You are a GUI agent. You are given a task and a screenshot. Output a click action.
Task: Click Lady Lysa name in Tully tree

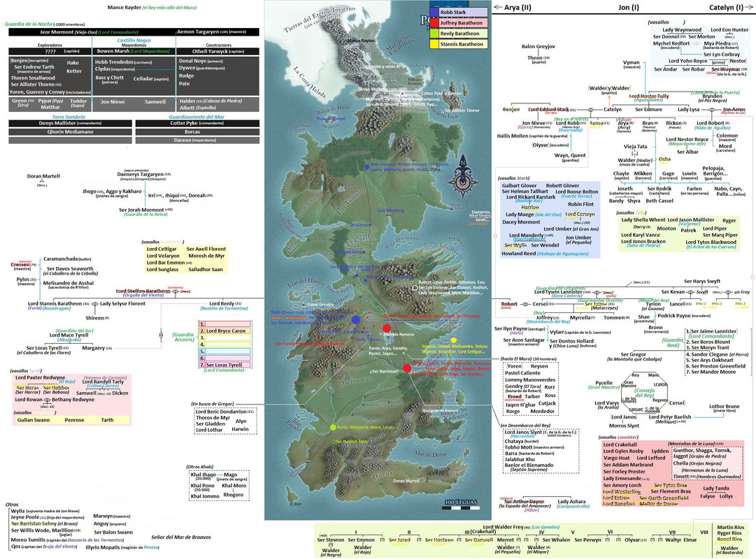[x=688, y=110]
